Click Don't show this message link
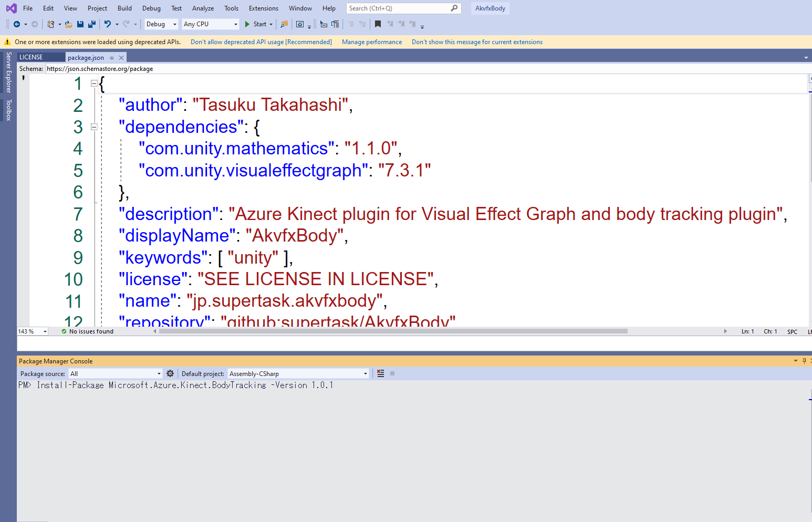This screenshot has width=812, height=522. [477, 42]
